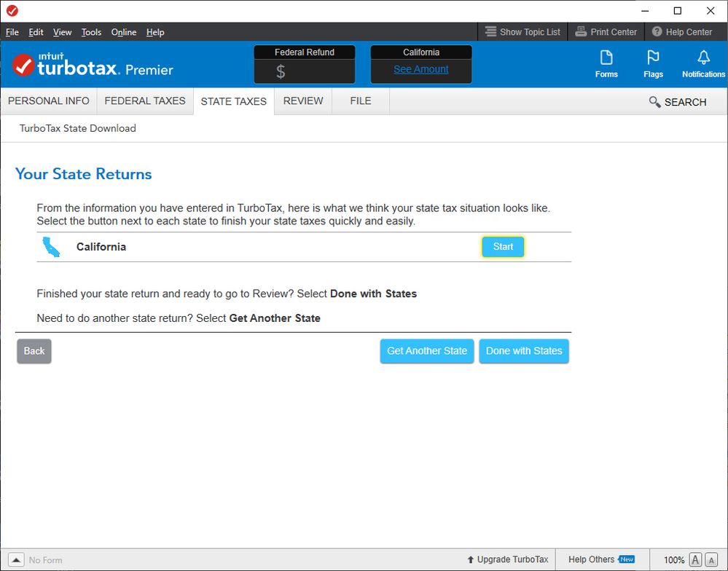Click Get Another State button
728x571 pixels.
[427, 351]
